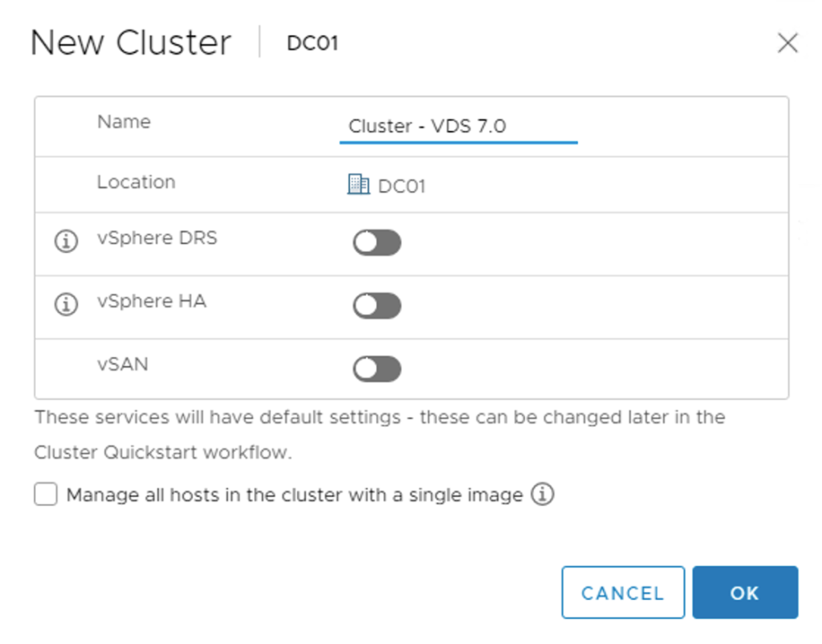The image size is (822, 644).
Task: Click the vSphere HA row label
Action: click(151, 302)
